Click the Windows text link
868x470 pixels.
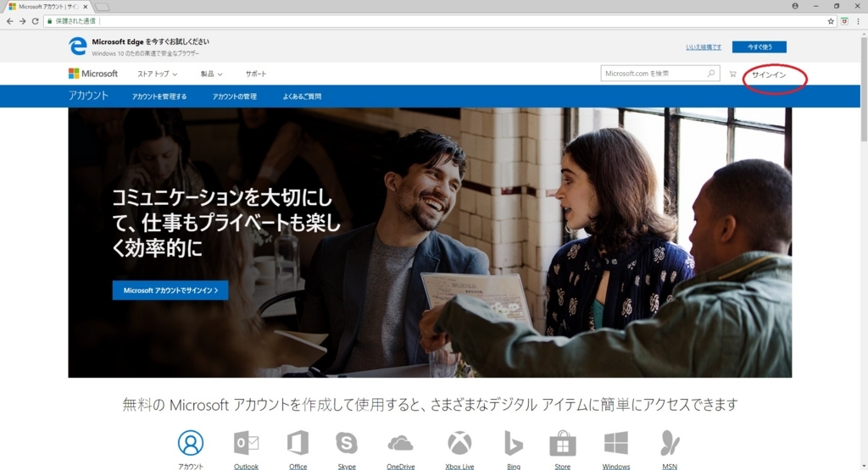(x=616, y=467)
